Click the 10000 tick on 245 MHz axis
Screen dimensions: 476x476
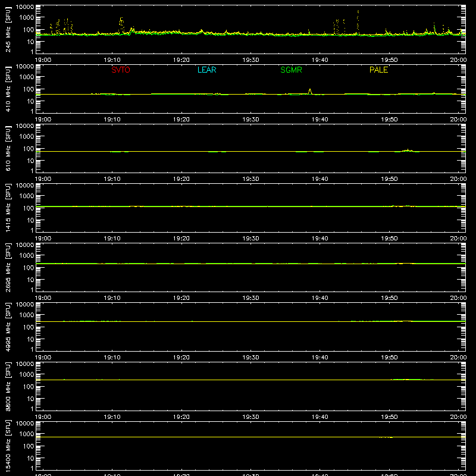tap(25, 7)
